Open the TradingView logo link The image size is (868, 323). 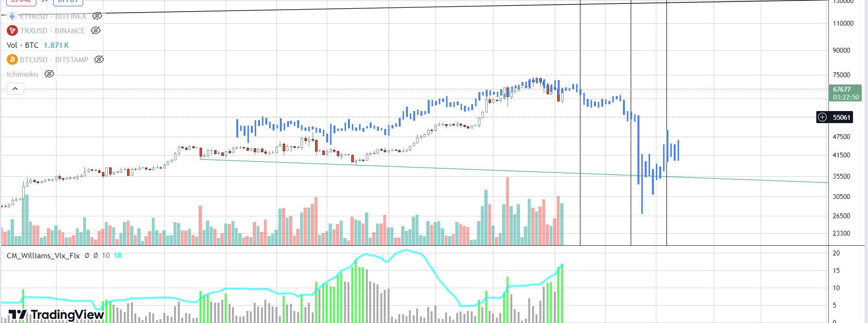point(56,315)
